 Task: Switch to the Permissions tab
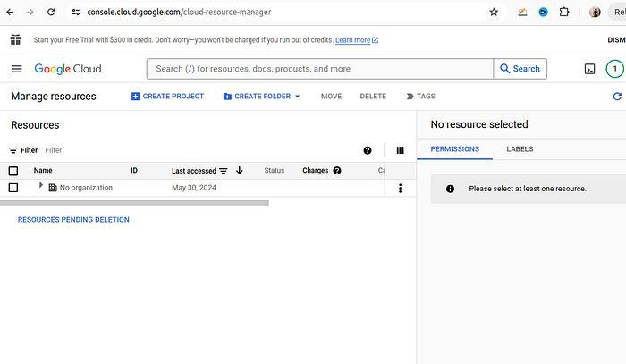454,148
